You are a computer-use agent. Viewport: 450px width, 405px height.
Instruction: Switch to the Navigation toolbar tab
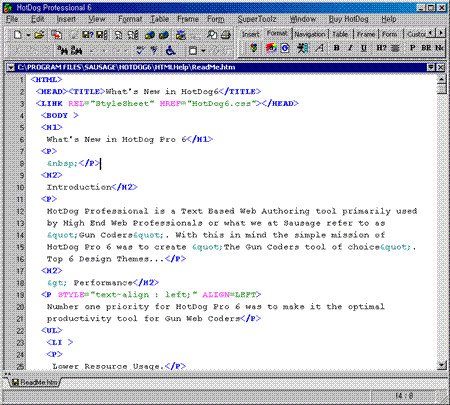click(310, 34)
